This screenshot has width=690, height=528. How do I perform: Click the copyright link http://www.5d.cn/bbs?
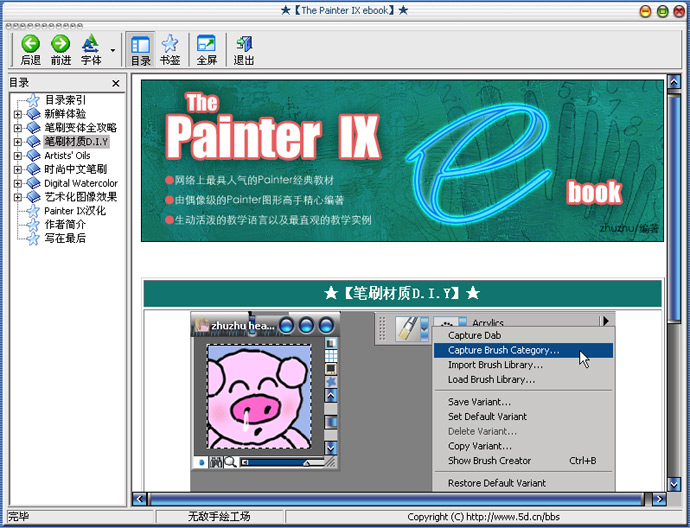[x=513, y=517]
